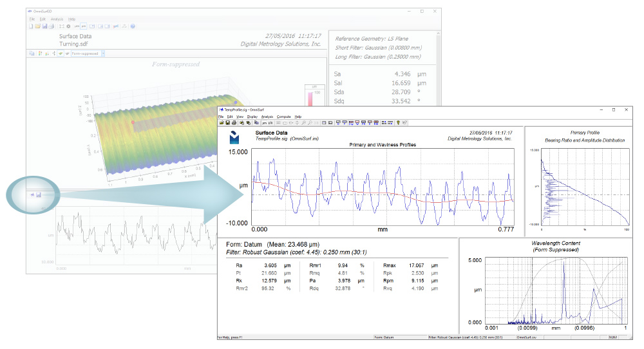Open the Edit menu in OmniSurf
Image resolution: width=644 pixels, height=349 pixels.
pos(230,117)
